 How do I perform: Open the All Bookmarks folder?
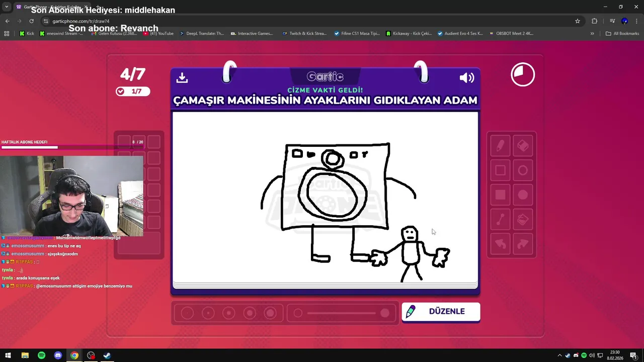pyautogui.click(x=622, y=34)
